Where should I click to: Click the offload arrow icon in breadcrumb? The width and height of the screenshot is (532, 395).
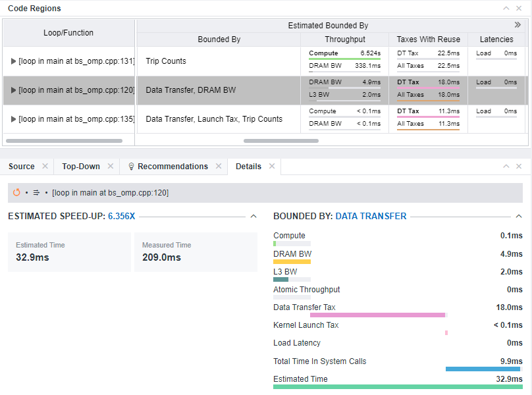36,193
